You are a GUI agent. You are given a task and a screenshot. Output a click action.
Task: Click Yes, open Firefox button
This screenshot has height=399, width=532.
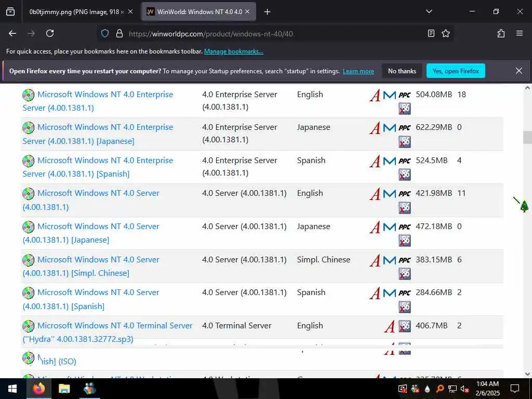pyautogui.click(x=456, y=71)
